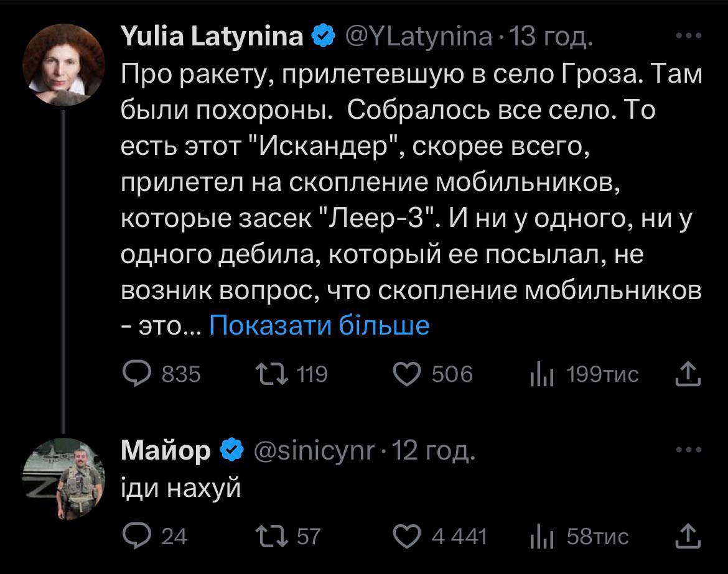Open more options for Майор's reply
The height and width of the screenshot is (574, 728).
[x=688, y=450]
